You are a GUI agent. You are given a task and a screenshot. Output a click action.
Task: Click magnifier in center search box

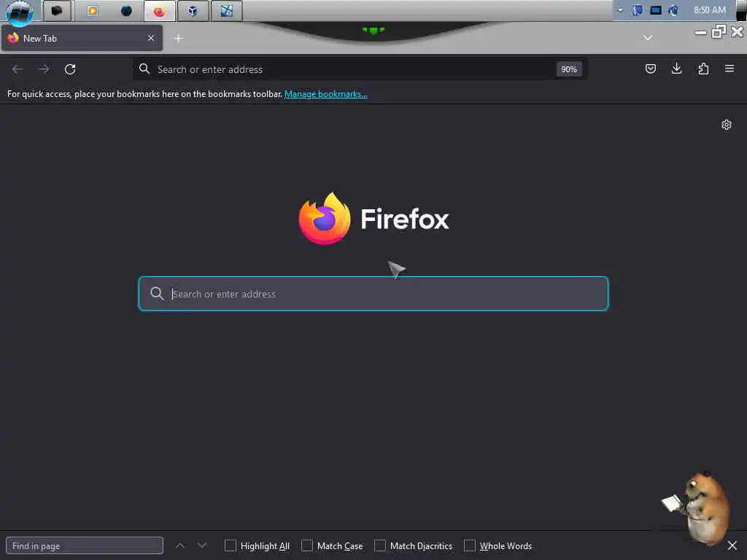coord(157,293)
